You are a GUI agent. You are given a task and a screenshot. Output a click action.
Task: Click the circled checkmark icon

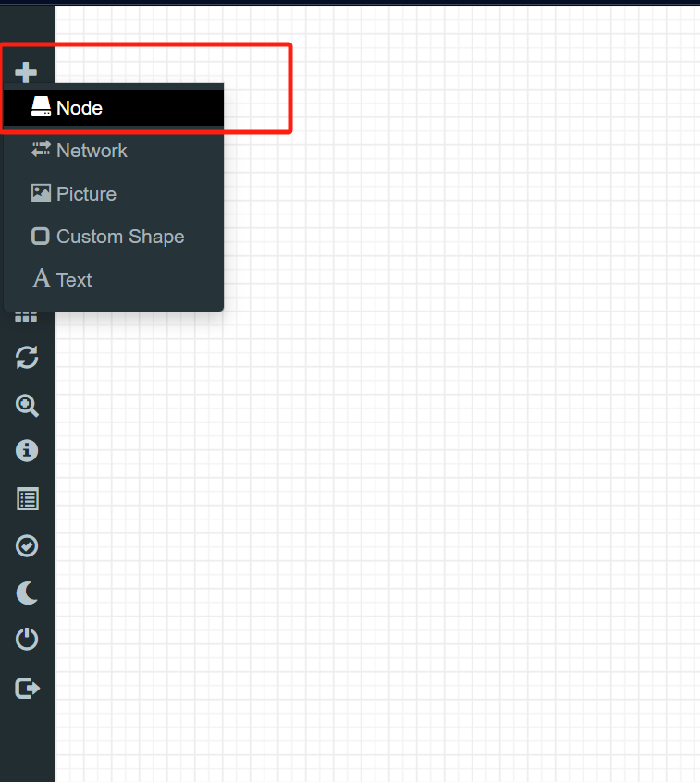tap(27, 545)
